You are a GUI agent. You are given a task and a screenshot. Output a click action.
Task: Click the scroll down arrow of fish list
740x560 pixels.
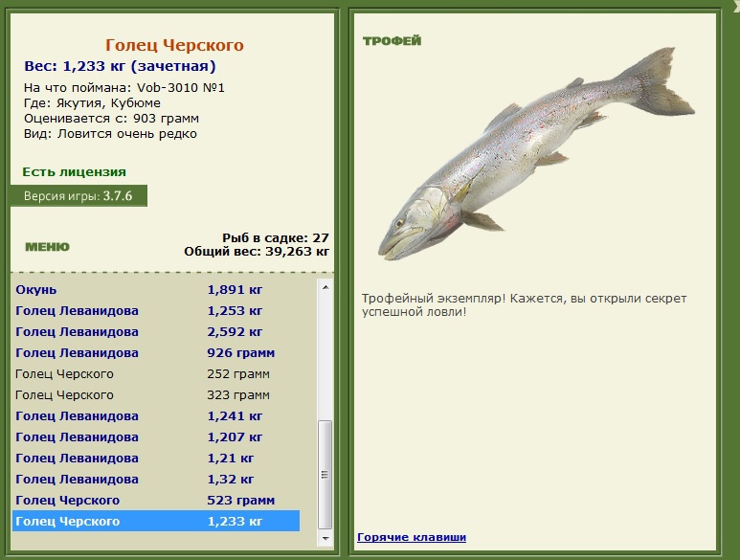click(325, 538)
